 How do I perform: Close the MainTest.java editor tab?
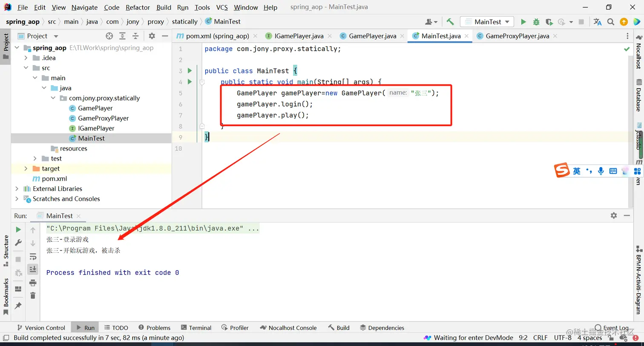pyautogui.click(x=467, y=36)
